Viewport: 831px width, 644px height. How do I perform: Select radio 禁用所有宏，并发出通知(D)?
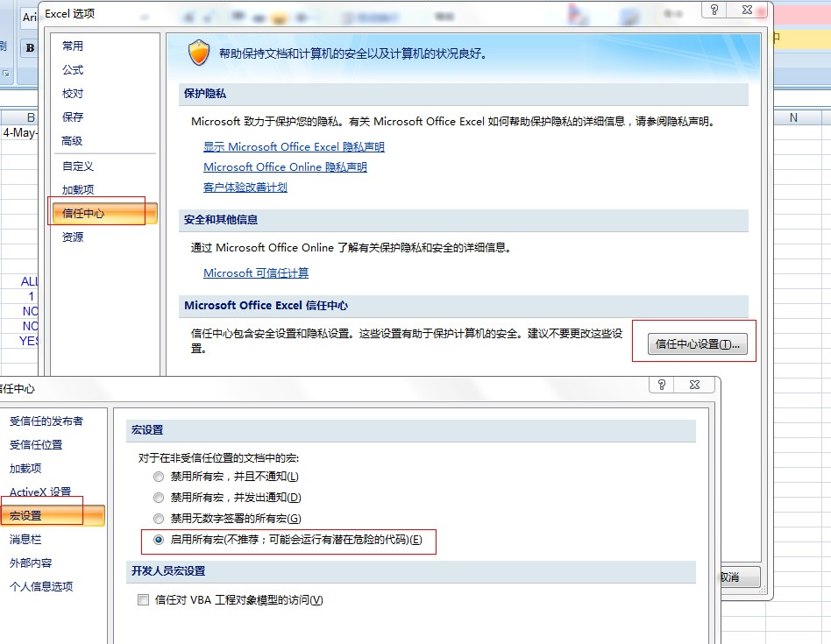[x=159, y=498]
